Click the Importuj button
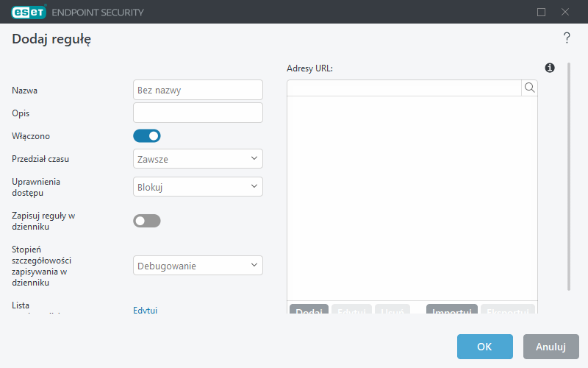588x368 pixels. point(452,309)
